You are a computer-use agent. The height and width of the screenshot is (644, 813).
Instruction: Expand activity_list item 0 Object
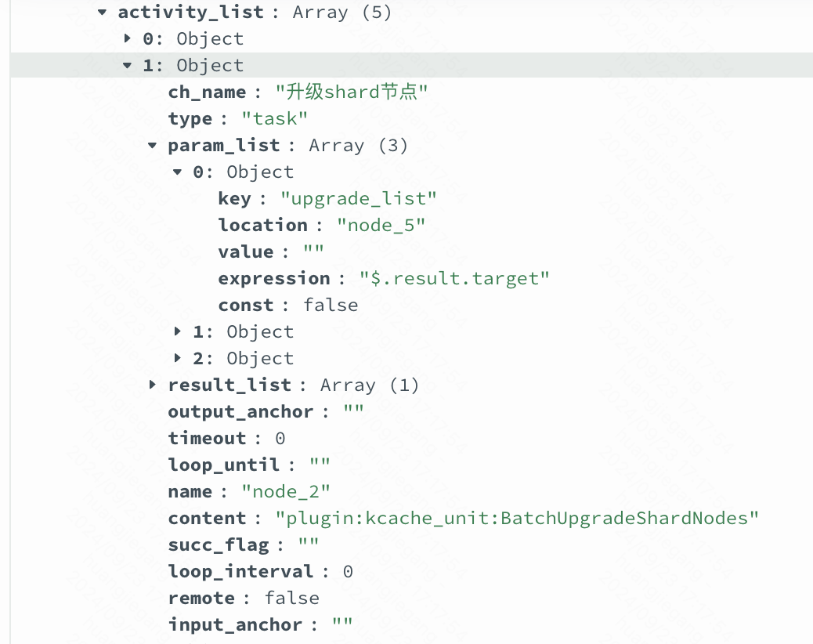click(127, 38)
